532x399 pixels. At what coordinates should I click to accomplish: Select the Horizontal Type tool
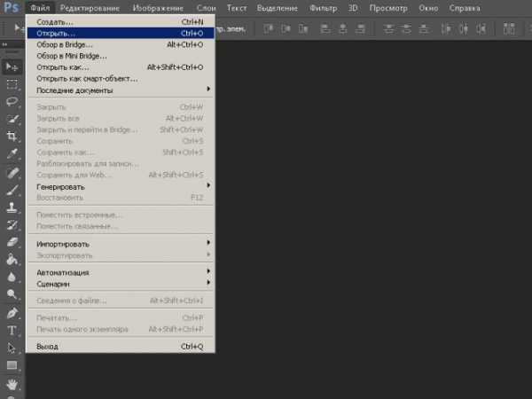[12, 330]
